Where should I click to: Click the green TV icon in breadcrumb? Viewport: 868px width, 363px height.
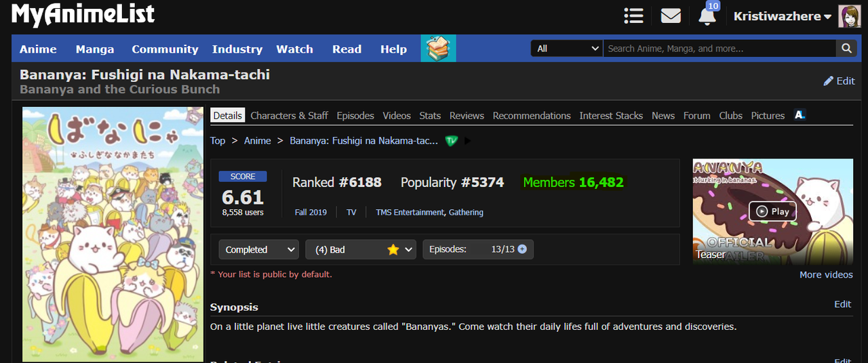(x=451, y=141)
